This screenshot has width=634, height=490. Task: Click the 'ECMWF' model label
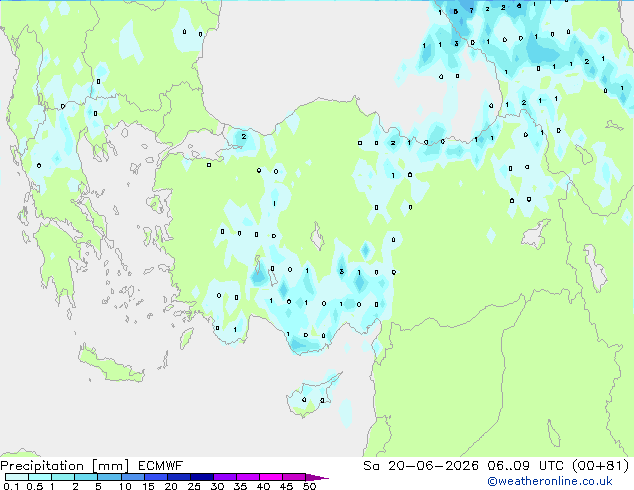[x=160, y=466]
